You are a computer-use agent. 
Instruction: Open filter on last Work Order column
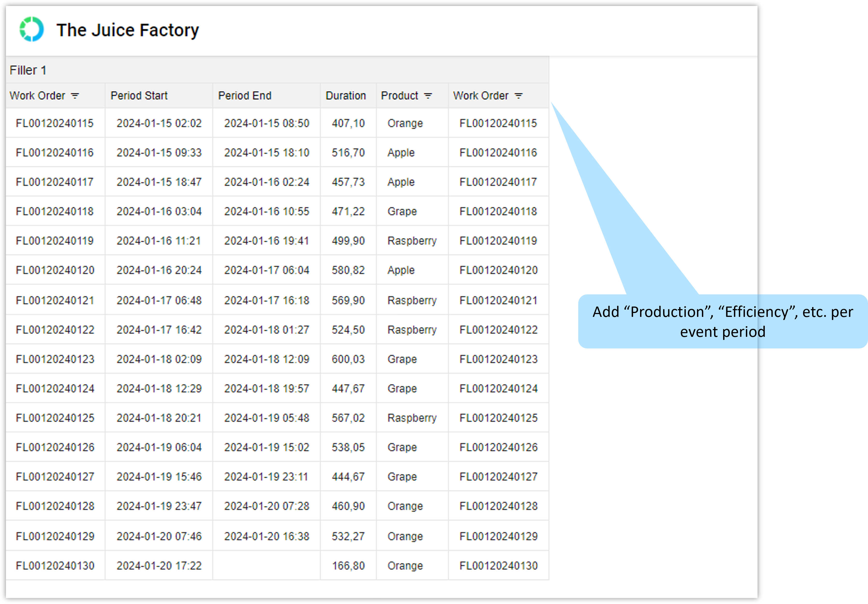(x=519, y=96)
